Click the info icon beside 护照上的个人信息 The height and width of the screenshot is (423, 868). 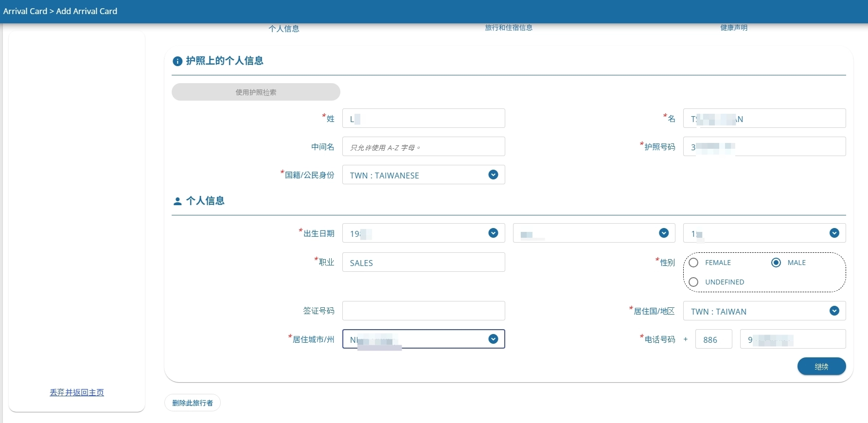pos(177,61)
